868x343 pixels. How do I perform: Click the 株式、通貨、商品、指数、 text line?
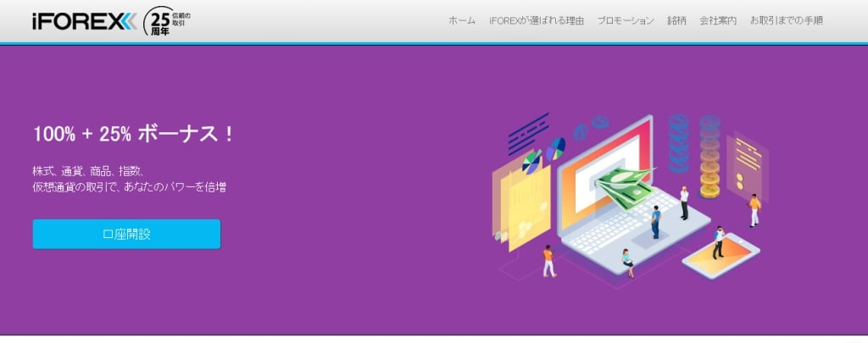[x=88, y=171]
